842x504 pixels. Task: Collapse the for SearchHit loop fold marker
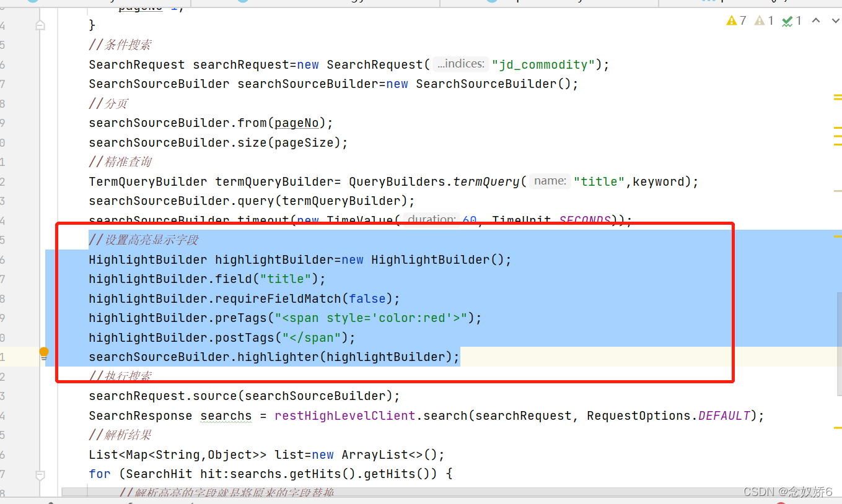40,475
